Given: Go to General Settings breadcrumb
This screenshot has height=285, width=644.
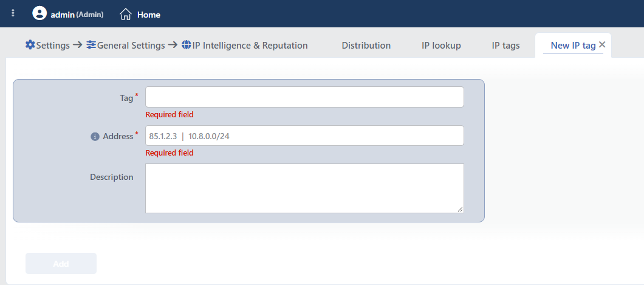Looking at the screenshot, I should coord(131,46).
